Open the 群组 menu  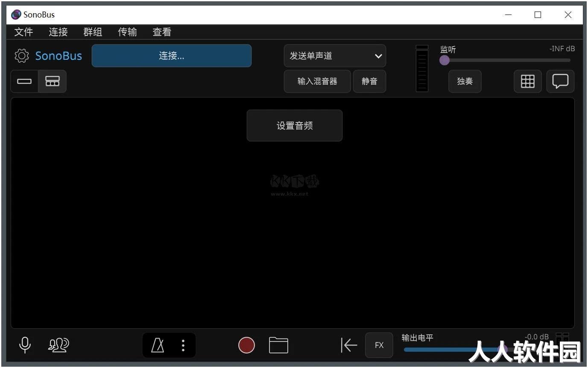pos(93,32)
